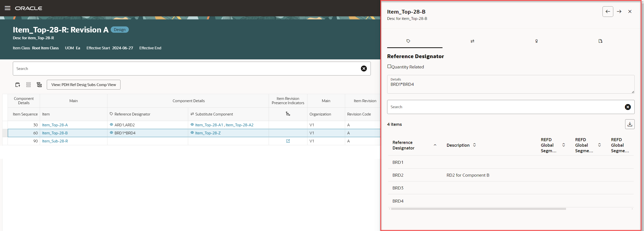
Task: Click 'RD2 for Component B' description cell
Action: pos(468,175)
